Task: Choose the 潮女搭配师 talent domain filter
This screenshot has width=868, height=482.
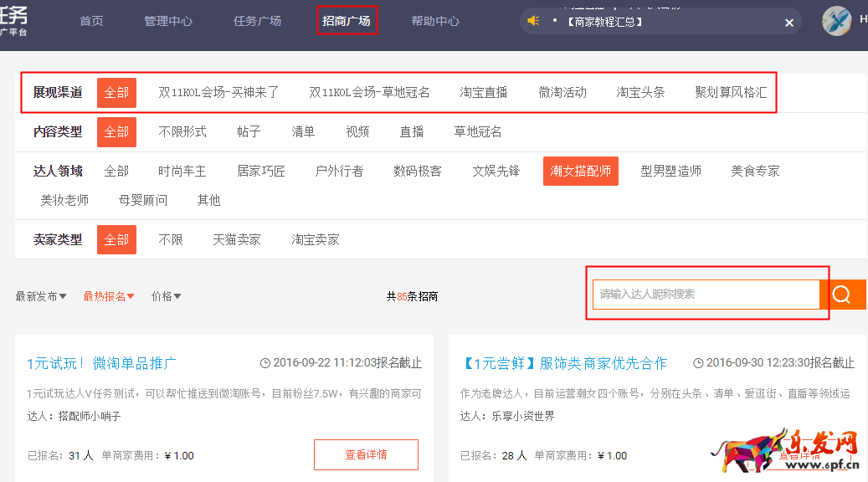Action: click(x=580, y=171)
